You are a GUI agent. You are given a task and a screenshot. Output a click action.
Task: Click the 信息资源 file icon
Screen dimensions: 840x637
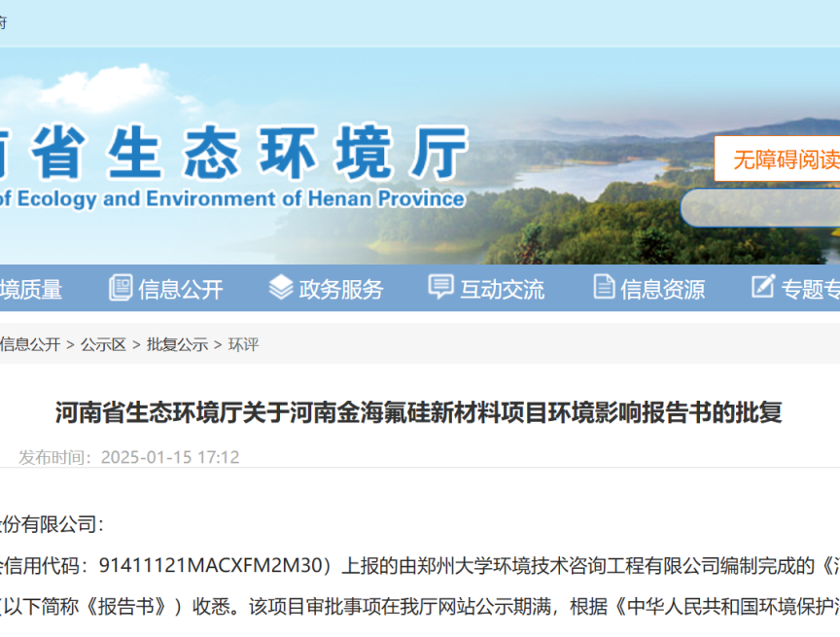[x=604, y=288]
